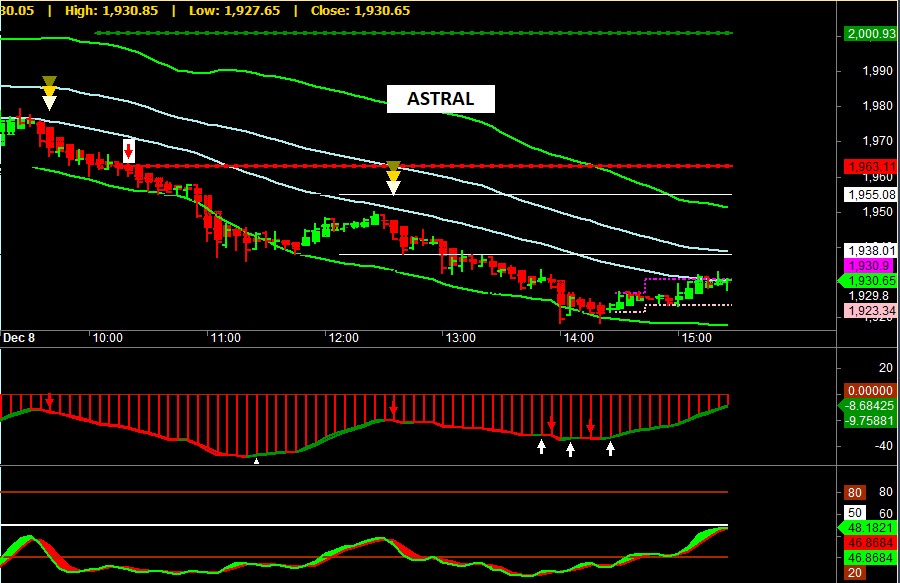This screenshot has width=900, height=583.
Task: Click the 12:00 time axis label
Action: pos(343,338)
